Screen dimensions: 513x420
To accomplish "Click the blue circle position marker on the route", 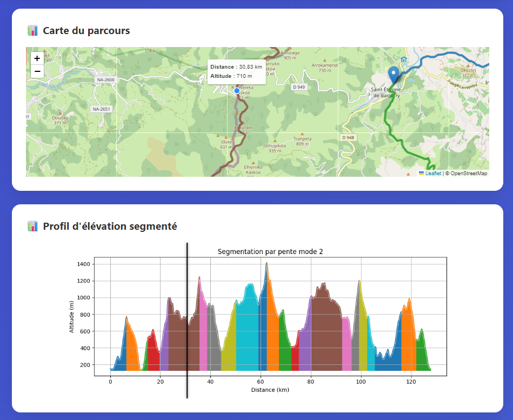I will click(x=237, y=91).
